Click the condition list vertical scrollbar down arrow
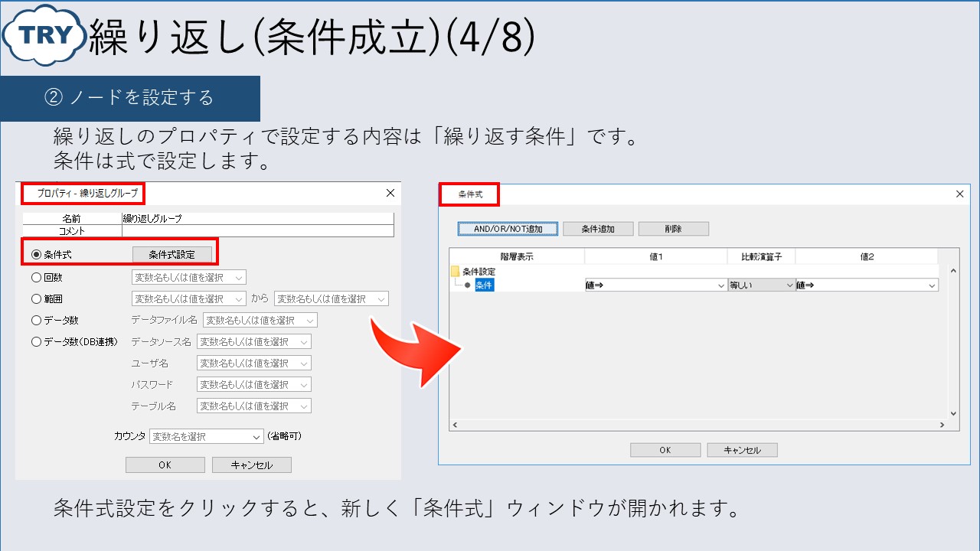The width and height of the screenshot is (980, 551). pos(953,413)
